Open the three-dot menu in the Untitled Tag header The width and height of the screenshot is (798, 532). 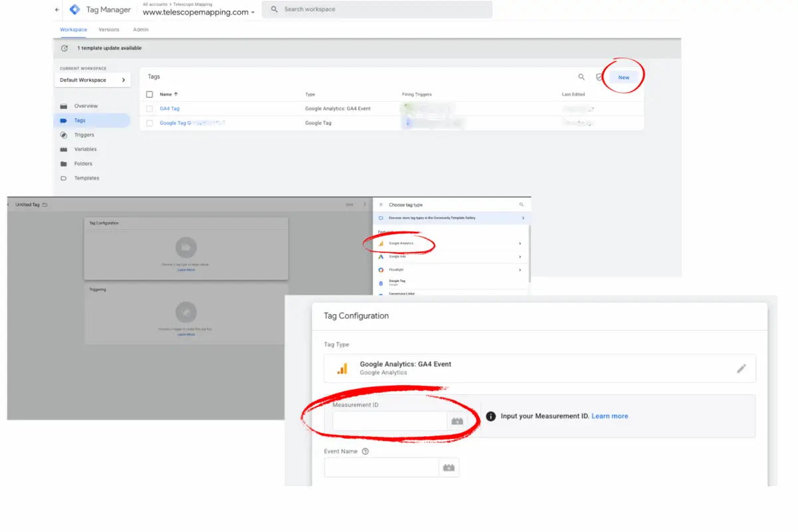[x=364, y=205]
